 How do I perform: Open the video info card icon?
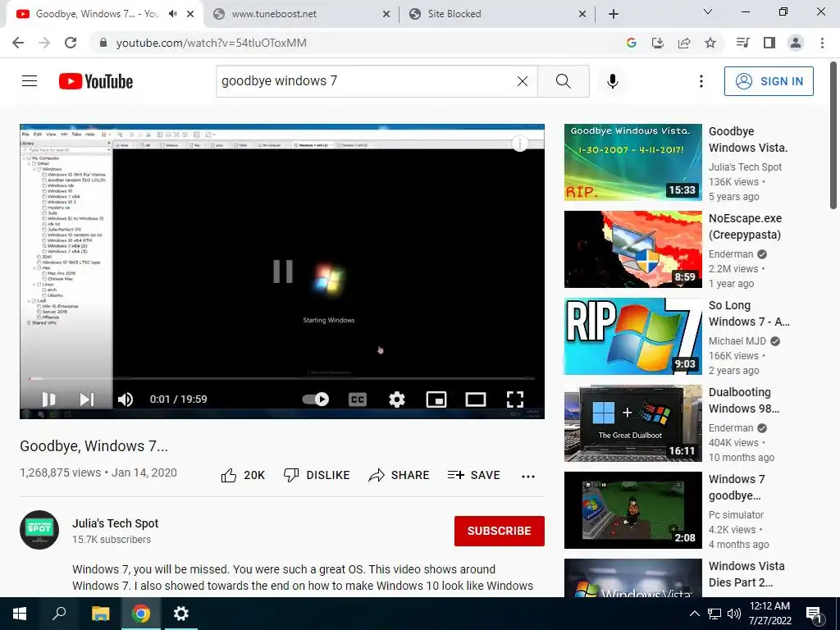(x=519, y=144)
